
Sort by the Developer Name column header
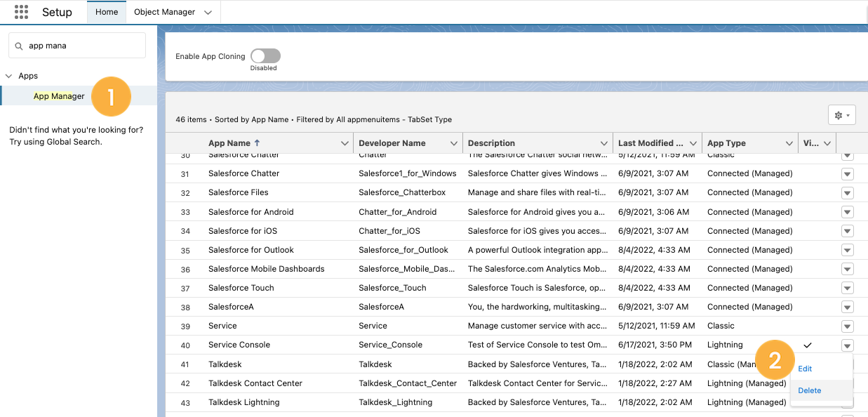point(392,143)
